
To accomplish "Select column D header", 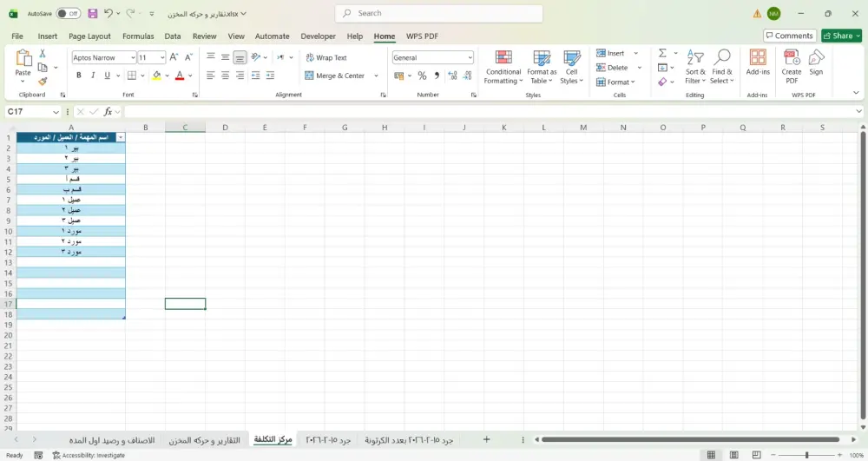I will [226, 128].
